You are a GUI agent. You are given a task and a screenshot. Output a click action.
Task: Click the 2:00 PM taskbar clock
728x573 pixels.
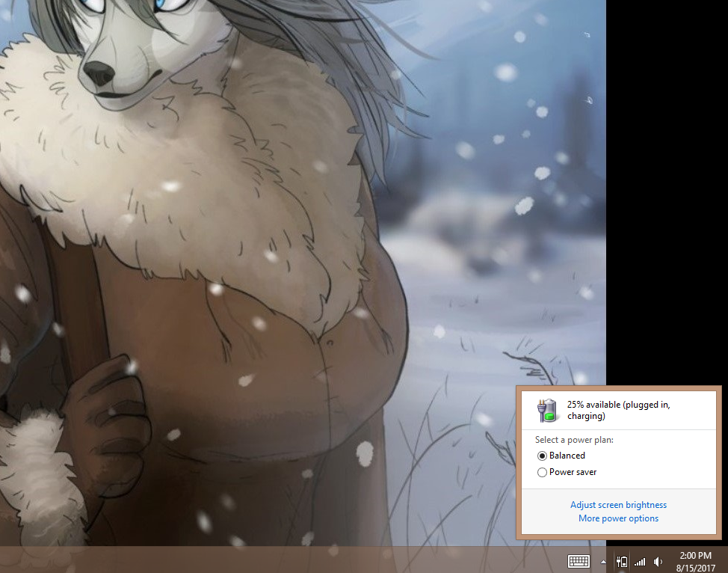point(694,556)
